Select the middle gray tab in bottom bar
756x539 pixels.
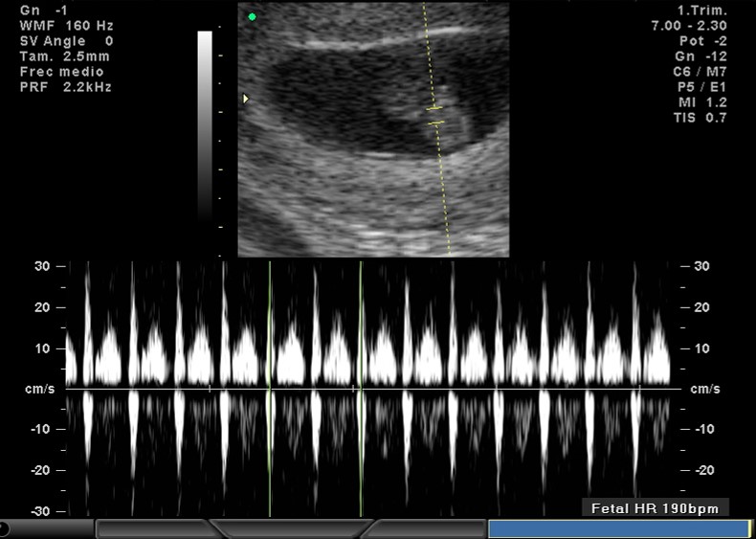(289, 528)
